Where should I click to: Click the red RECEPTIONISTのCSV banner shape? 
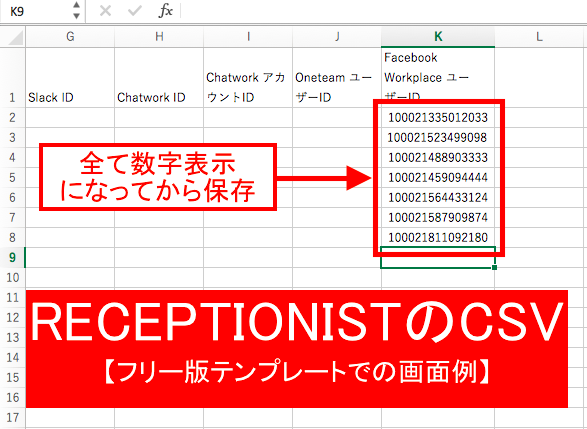(x=297, y=349)
